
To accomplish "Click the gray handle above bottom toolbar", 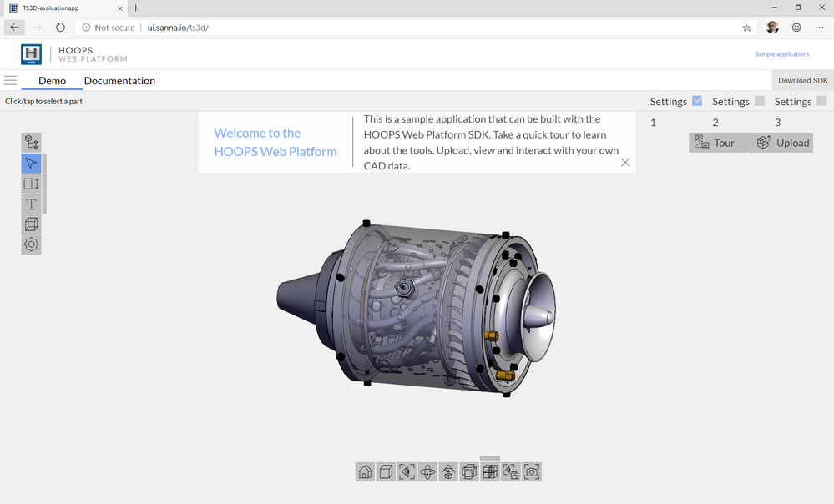I will [490, 458].
